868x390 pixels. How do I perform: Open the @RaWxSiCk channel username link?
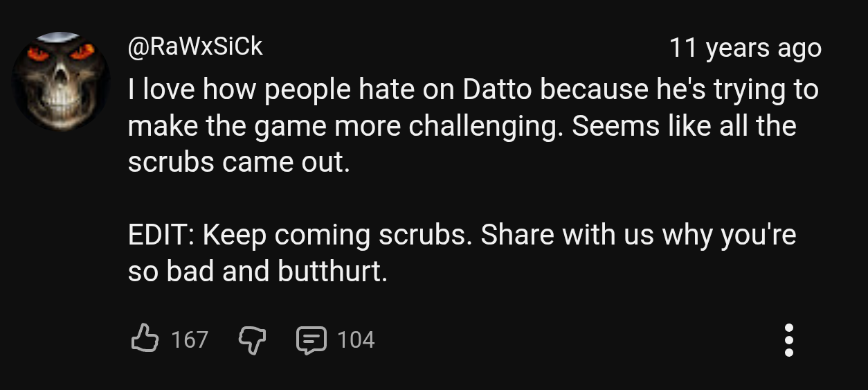pyautogui.click(x=195, y=46)
